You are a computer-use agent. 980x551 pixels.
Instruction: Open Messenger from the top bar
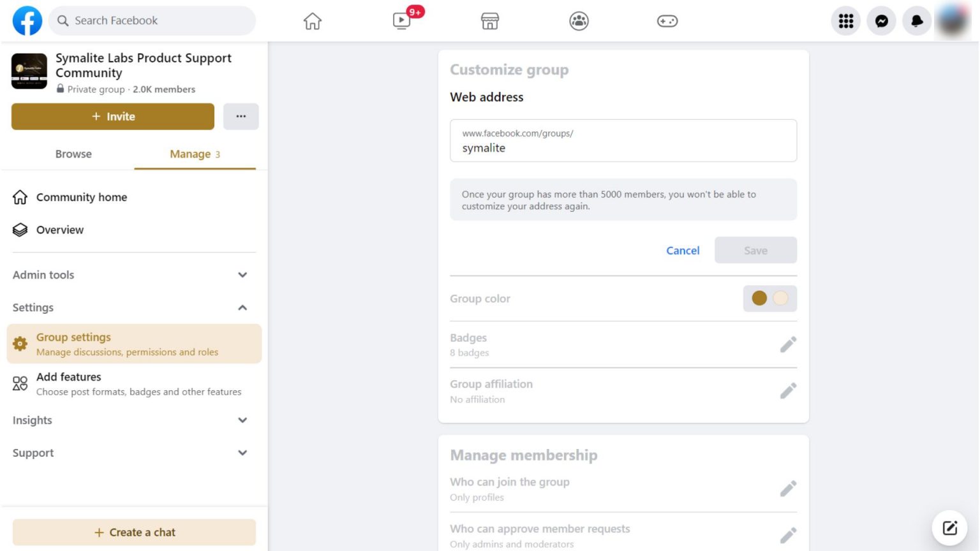tap(881, 21)
